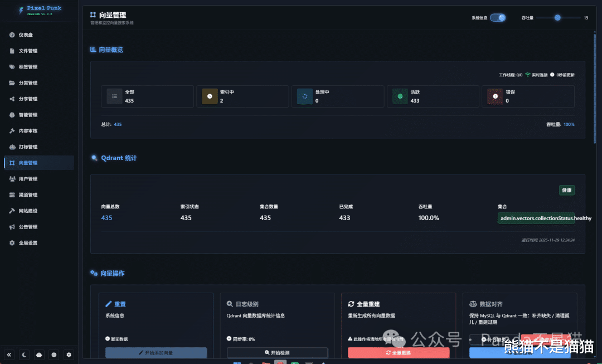This screenshot has width=602, height=364.
Task: Open 全局设置 in the sidebar
Action: (x=39, y=243)
